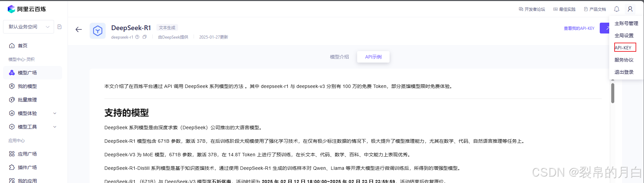Image resolution: width=644 pixels, height=183 pixels.
Task: Click the 模型广场 purple icon
Action: point(12,73)
